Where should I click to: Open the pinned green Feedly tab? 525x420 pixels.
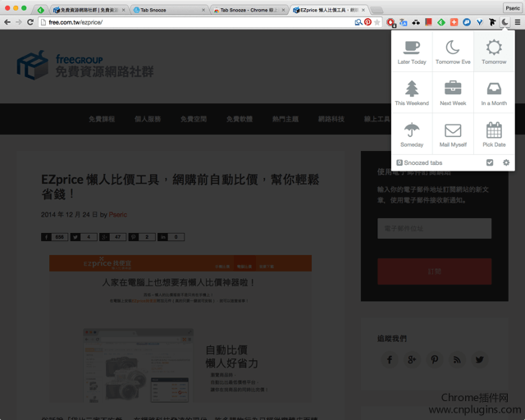tap(41, 10)
